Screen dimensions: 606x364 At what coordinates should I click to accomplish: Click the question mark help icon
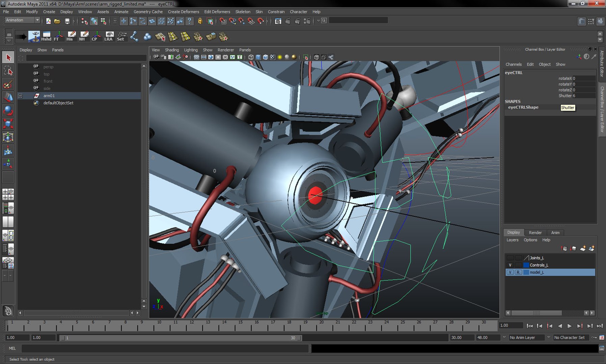point(190,21)
